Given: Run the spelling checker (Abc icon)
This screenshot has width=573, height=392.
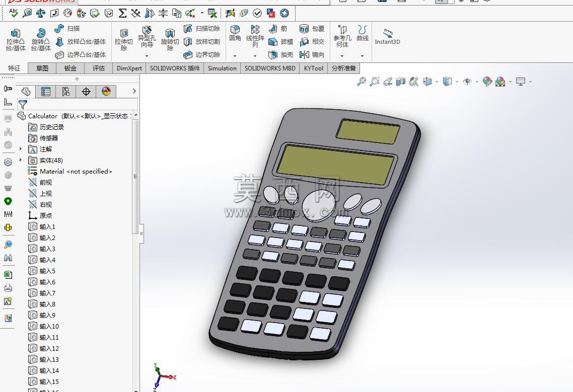Looking at the screenshot, I should click(x=14, y=13).
